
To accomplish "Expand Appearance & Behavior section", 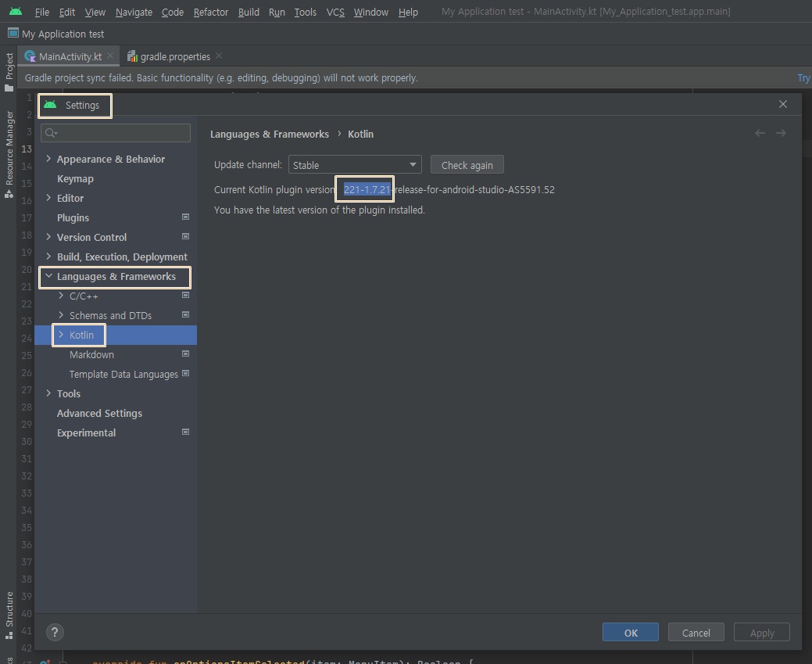I will click(48, 159).
